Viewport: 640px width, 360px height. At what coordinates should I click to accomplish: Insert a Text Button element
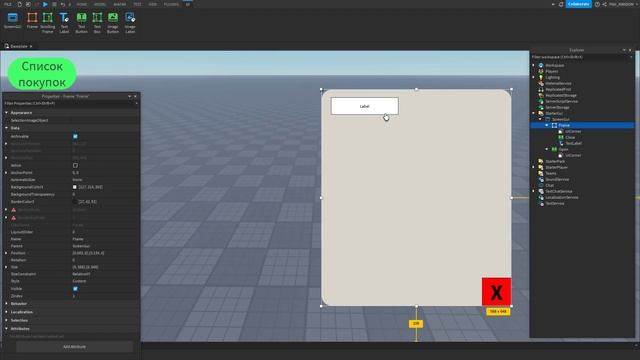click(81, 22)
